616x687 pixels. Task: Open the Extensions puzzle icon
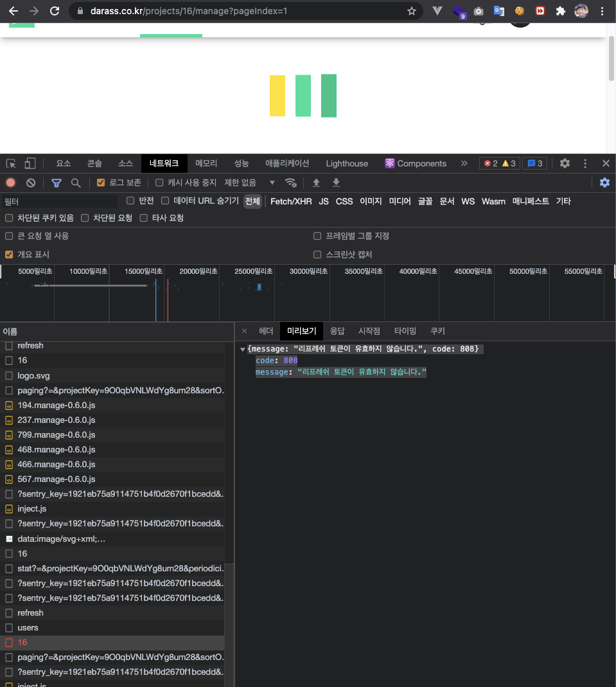[x=560, y=11]
